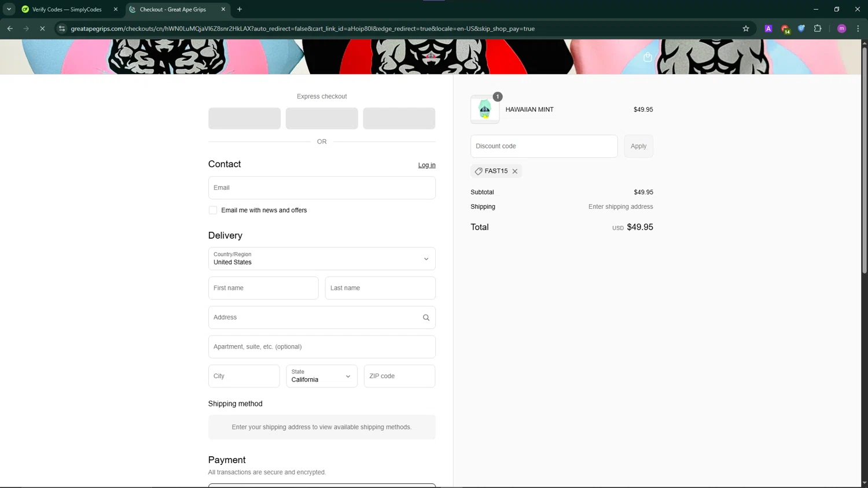The width and height of the screenshot is (868, 488).
Task: Click the Hawaiian Mint product thumbnail
Action: point(485,109)
